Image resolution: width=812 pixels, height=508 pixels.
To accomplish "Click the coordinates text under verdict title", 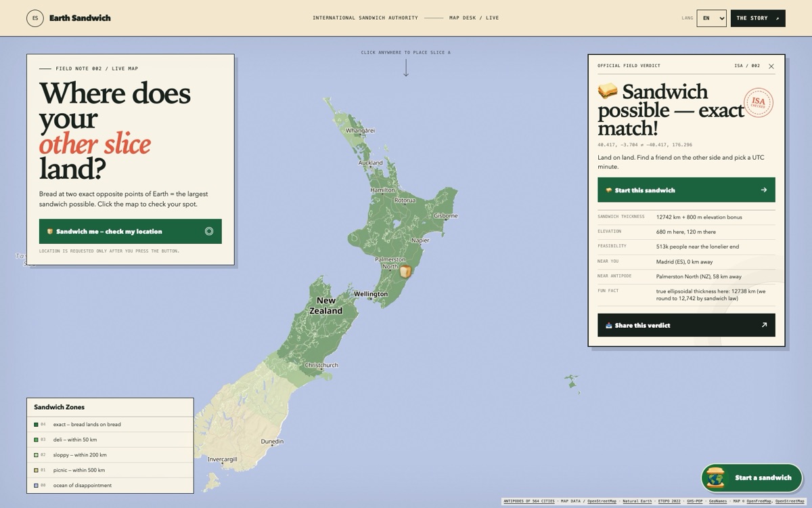I will [x=645, y=145].
